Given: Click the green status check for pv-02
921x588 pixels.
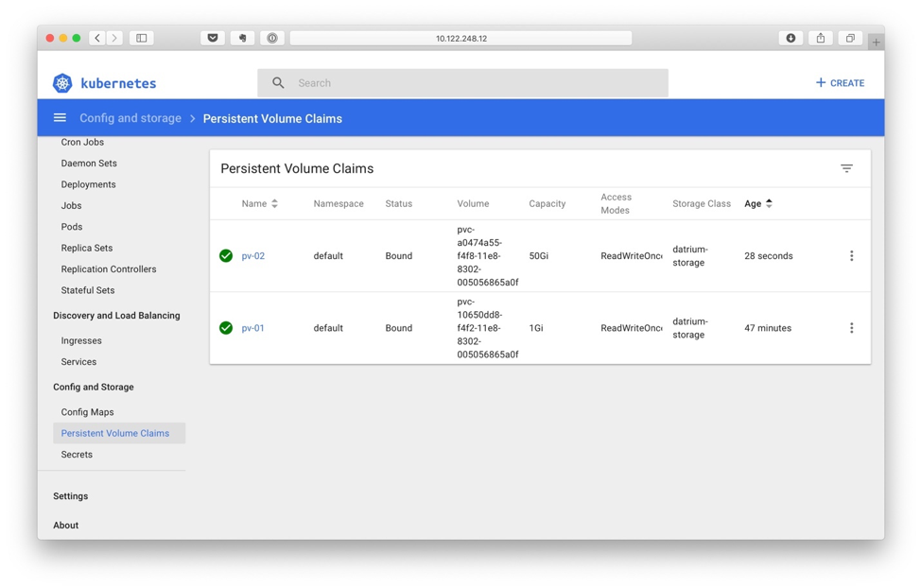Looking at the screenshot, I should click(226, 255).
